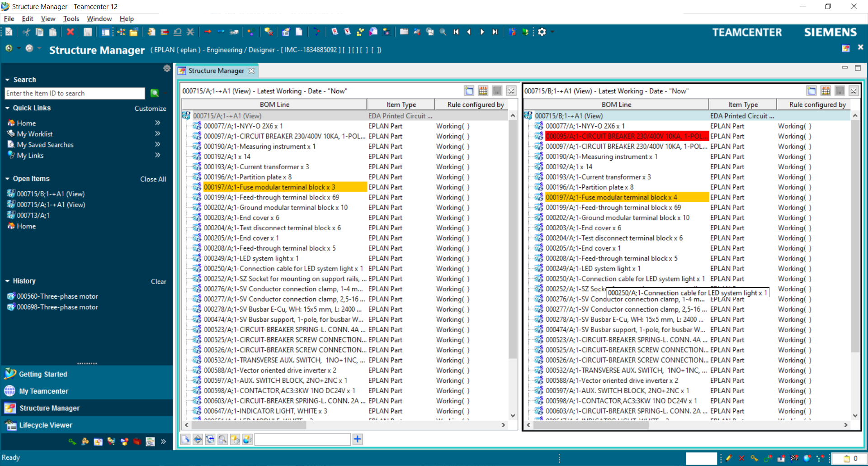Click the Paste clipboard toolbar icon
The width and height of the screenshot is (868, 466).
click(53, 32)
